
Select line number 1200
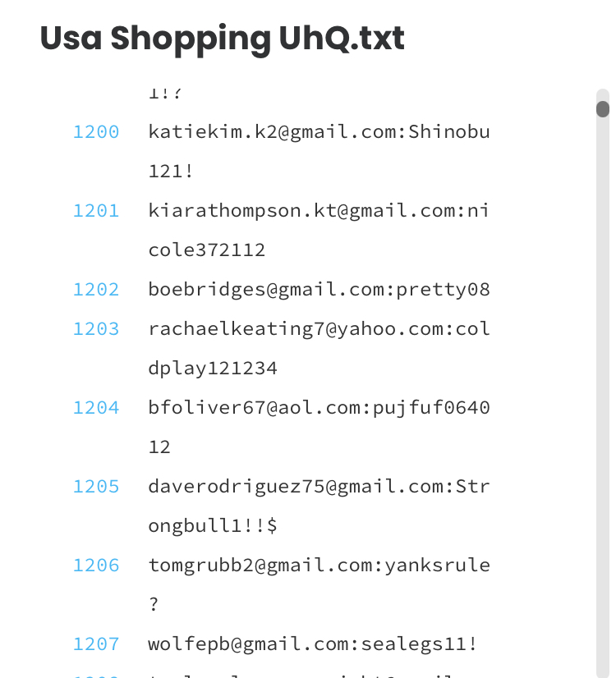(96, 132)
